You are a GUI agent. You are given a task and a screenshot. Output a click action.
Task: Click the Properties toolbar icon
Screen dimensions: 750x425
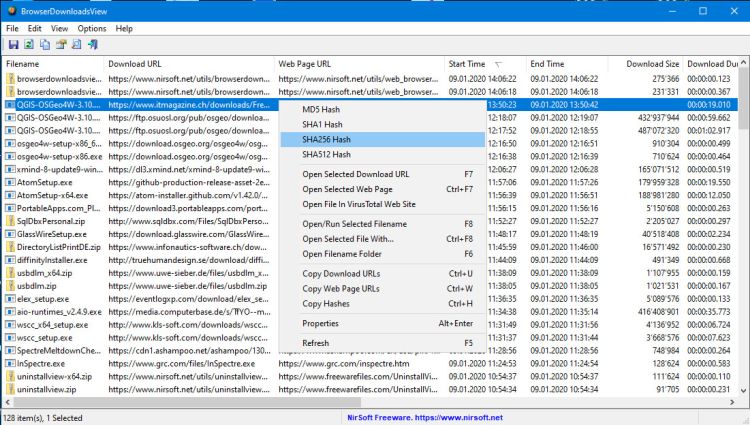click(x=61, y=44)
